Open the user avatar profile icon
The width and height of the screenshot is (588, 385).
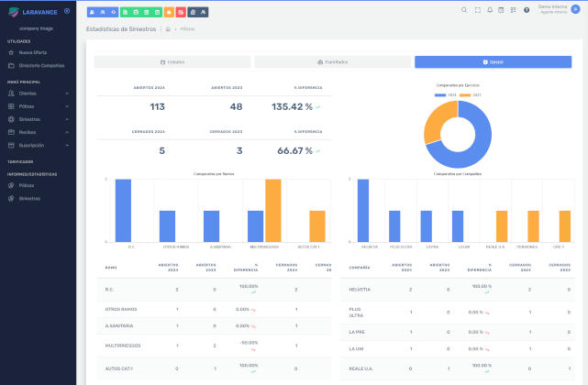pyautogui.click(x=578, y=9)
